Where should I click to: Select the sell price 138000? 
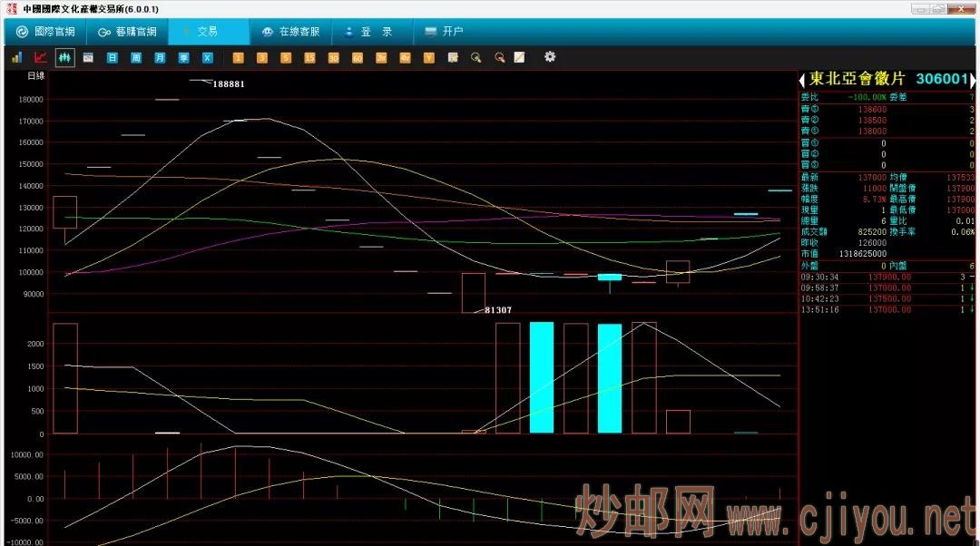pos(873,132)
